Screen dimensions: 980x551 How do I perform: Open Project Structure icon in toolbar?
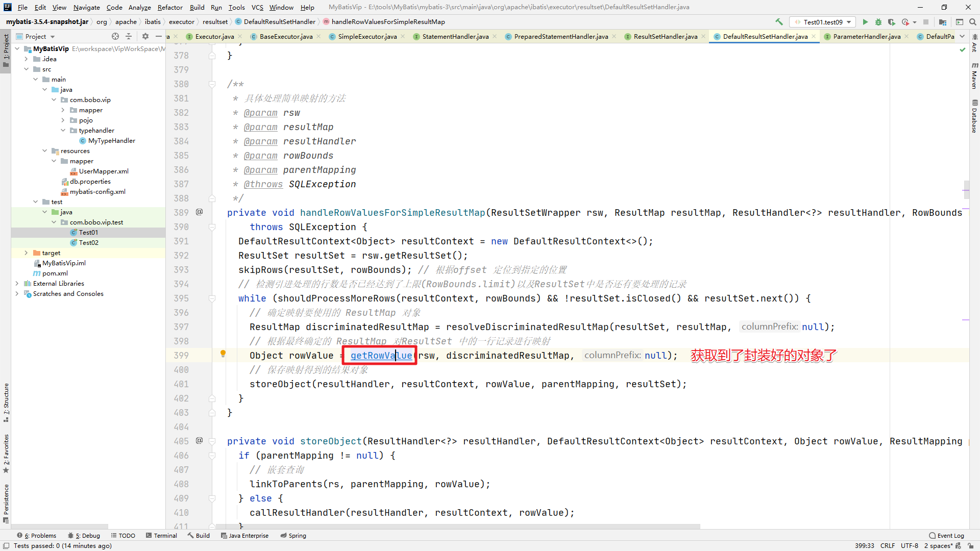pos(942,22)
